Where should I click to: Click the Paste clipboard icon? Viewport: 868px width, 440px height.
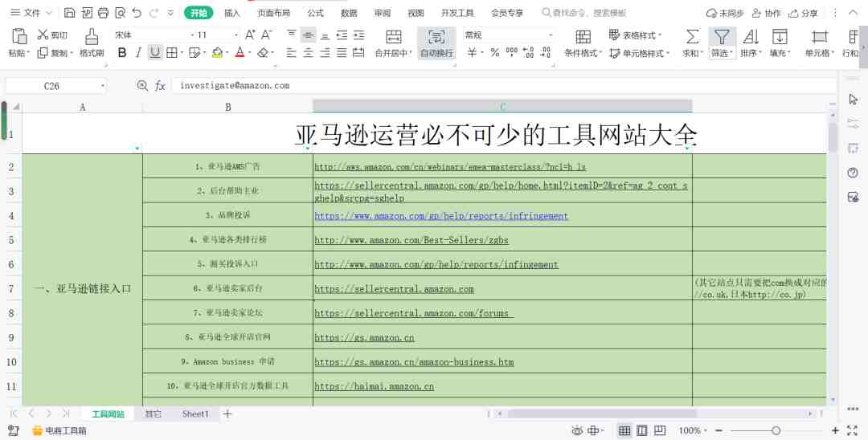18,36
